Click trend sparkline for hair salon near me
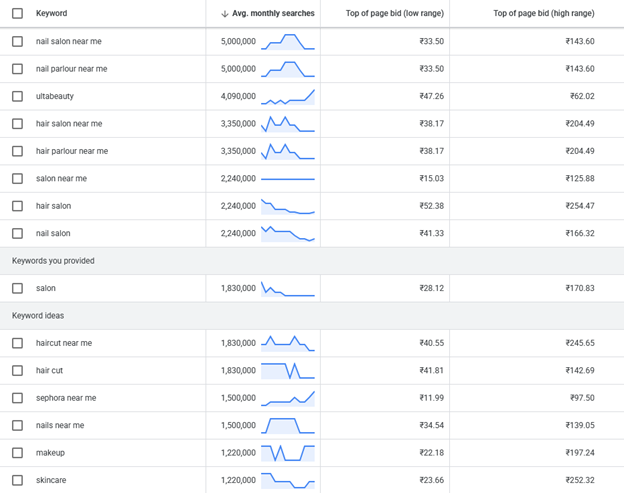 coord(288,124)
